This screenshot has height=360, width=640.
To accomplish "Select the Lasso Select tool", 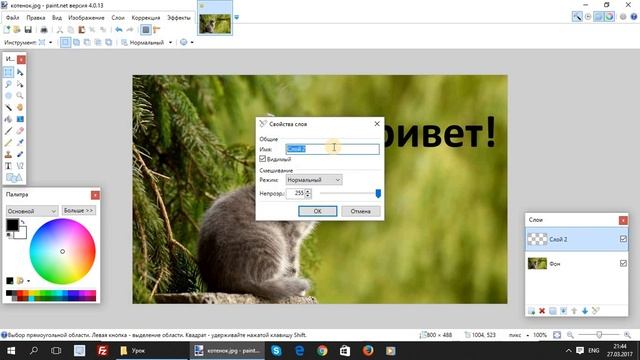I will 8,84.
